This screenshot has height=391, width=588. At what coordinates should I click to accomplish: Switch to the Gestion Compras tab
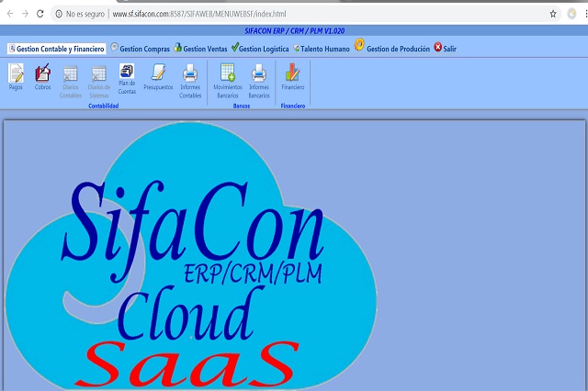(x=141, y=49)
